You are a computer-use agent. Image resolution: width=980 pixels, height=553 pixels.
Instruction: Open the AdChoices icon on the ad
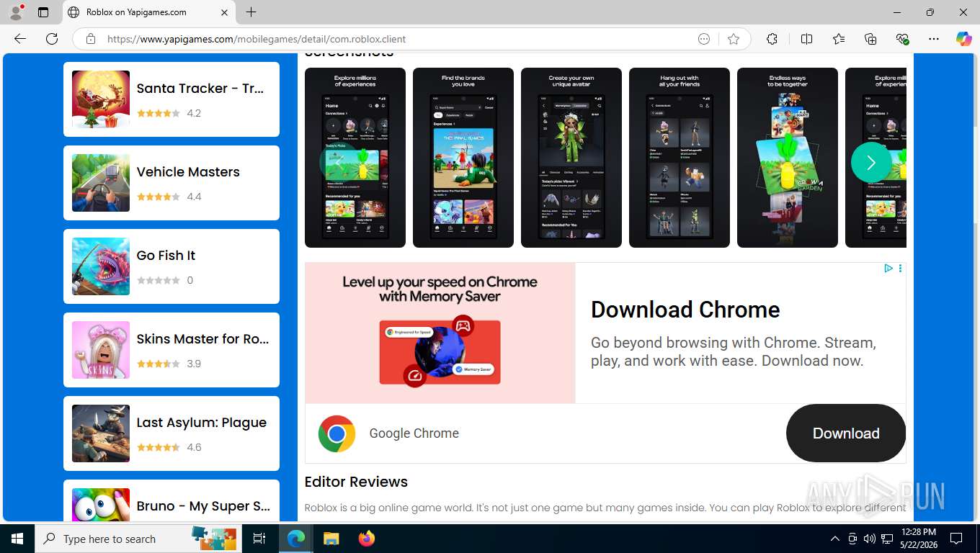(888, 269)
